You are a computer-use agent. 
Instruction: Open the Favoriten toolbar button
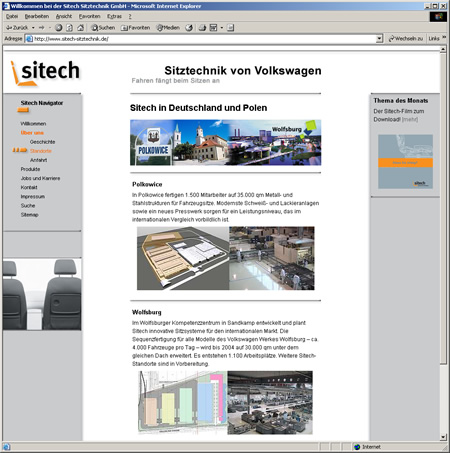135,28
